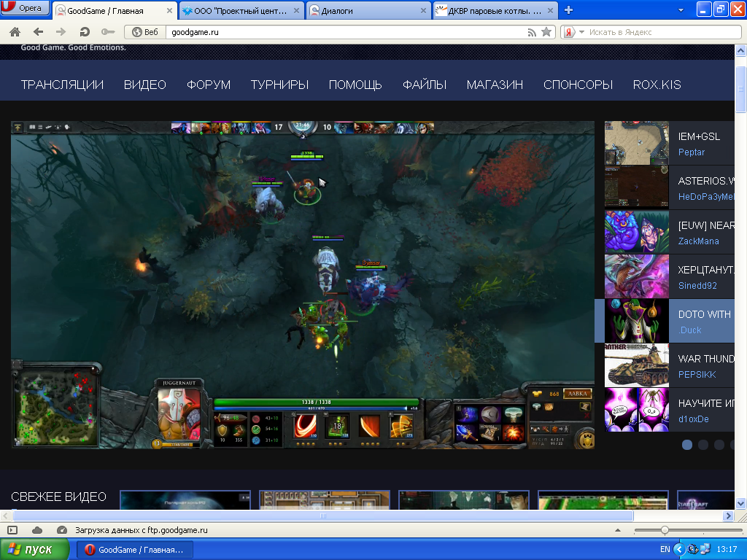
Task: Expand the tab list dropdown arrow
Action: 681,10
